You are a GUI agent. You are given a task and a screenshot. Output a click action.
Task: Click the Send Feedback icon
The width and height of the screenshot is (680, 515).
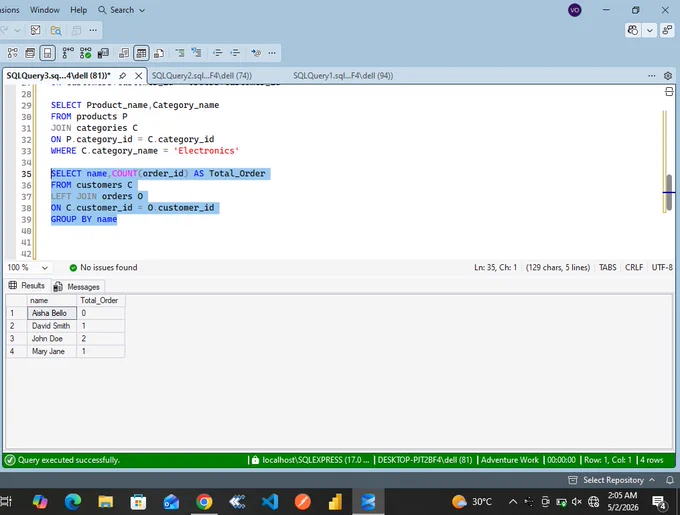(667, 30)
